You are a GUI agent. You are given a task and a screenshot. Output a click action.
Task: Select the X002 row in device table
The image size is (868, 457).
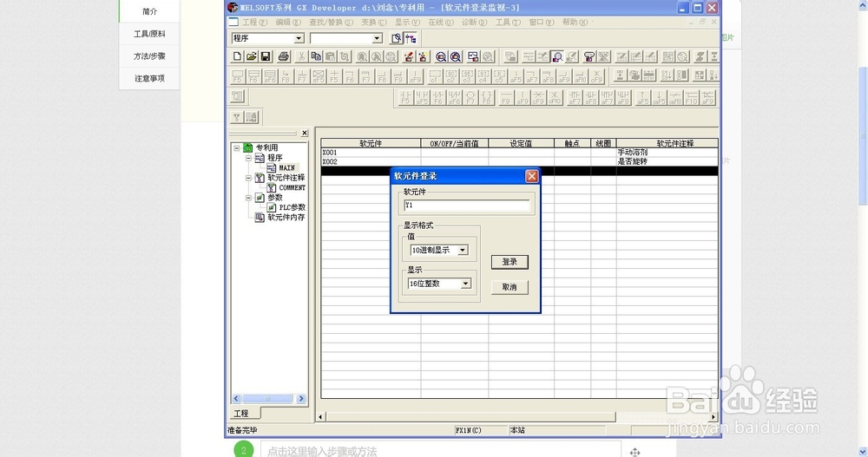(x=519, y=161)
